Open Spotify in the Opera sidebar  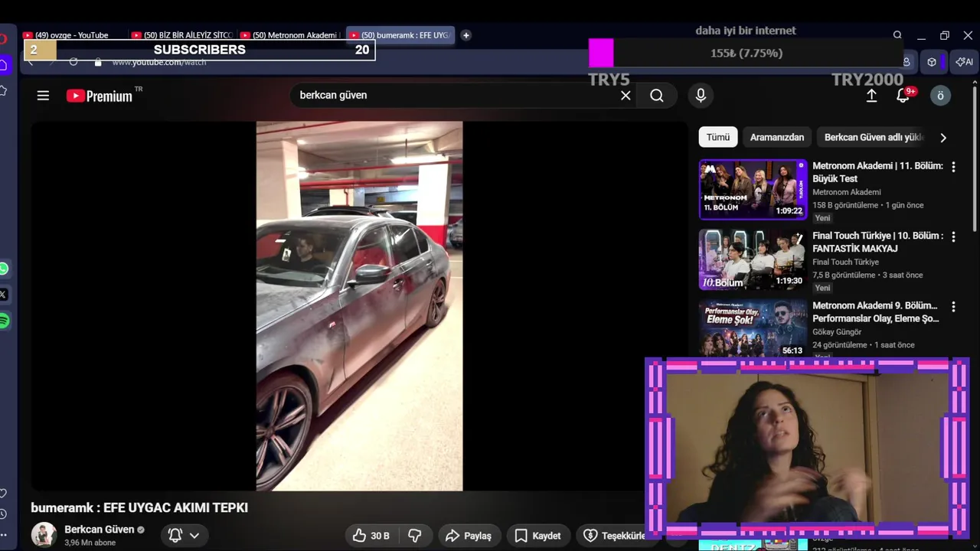[x=4, y=321]
